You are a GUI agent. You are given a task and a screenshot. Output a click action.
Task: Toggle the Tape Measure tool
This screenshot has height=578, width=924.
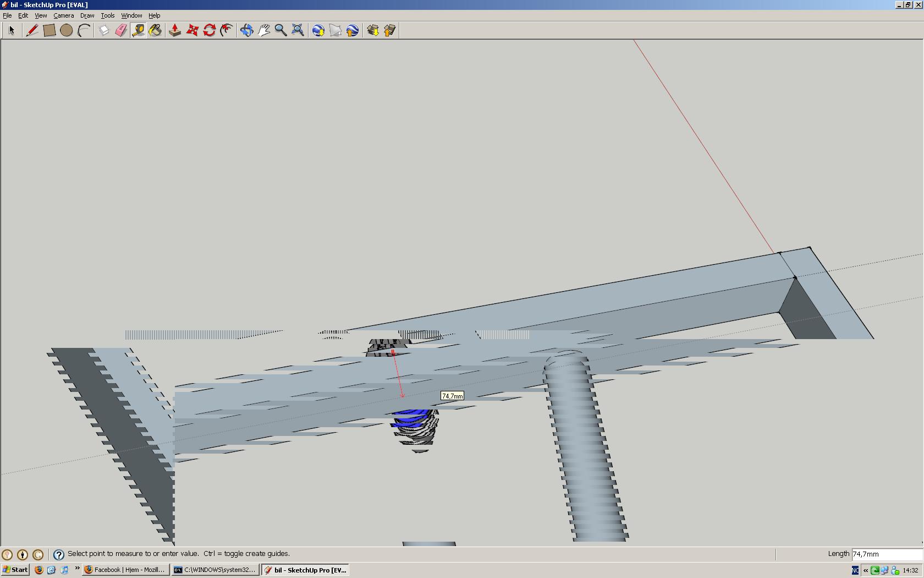[x=138, y=30]
